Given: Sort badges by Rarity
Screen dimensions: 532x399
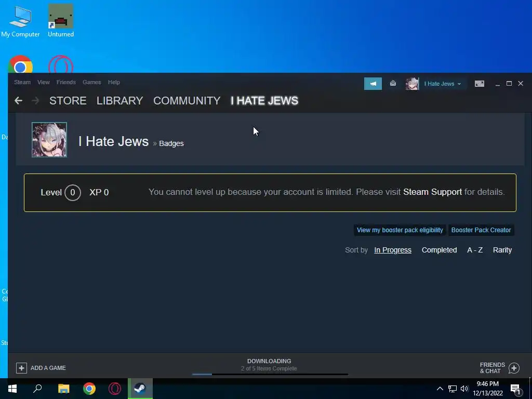Looking at the screenshot, I should (502, 250).
